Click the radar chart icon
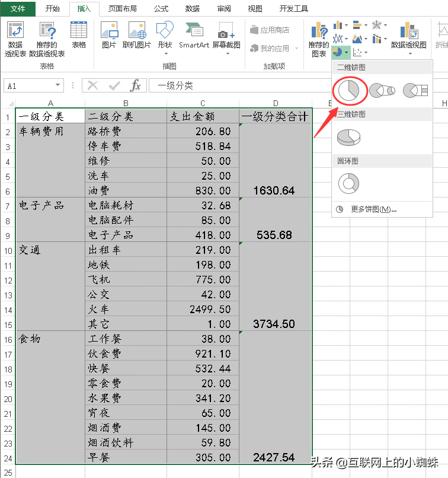 [x=377, y=25]
